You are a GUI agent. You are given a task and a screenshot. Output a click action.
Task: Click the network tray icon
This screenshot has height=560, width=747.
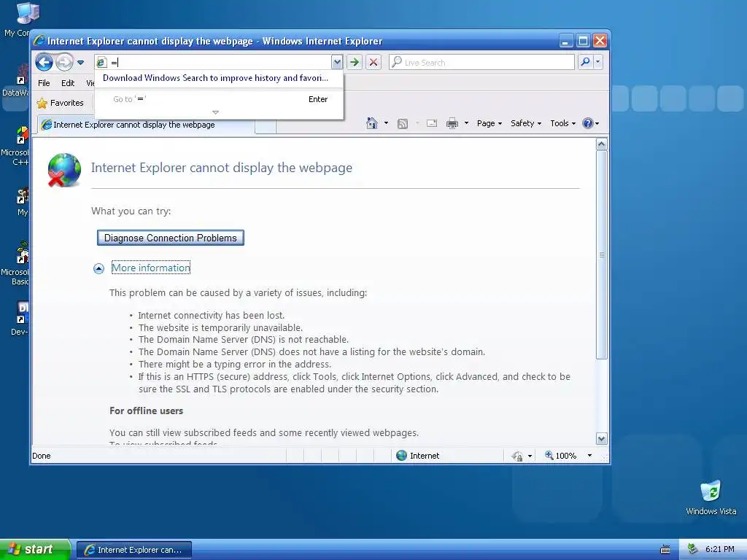point(693,550)
